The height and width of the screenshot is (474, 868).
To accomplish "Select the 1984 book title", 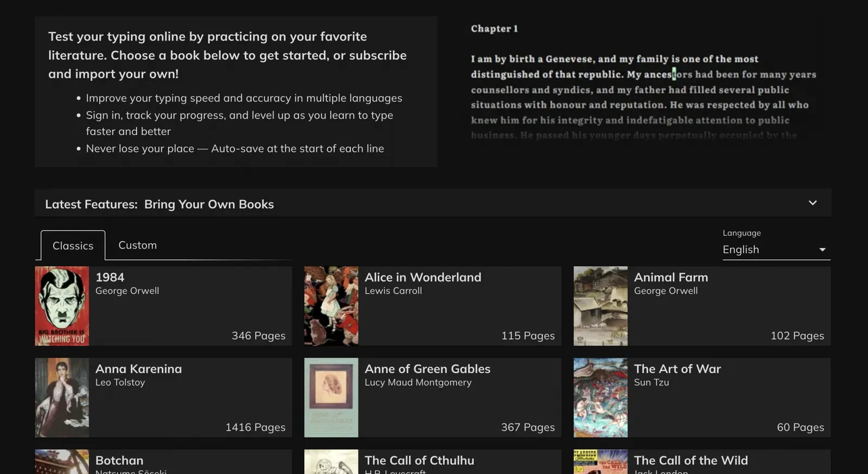I will click(x=110, y=277).
